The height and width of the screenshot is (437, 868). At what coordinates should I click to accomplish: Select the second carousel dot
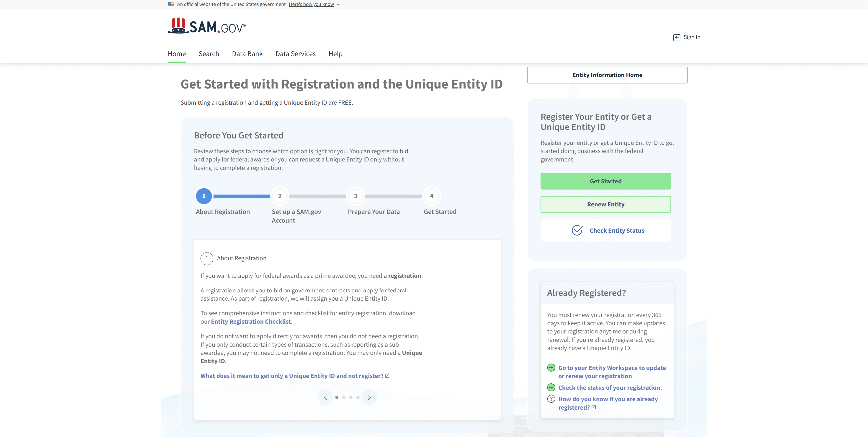[344, 397]
